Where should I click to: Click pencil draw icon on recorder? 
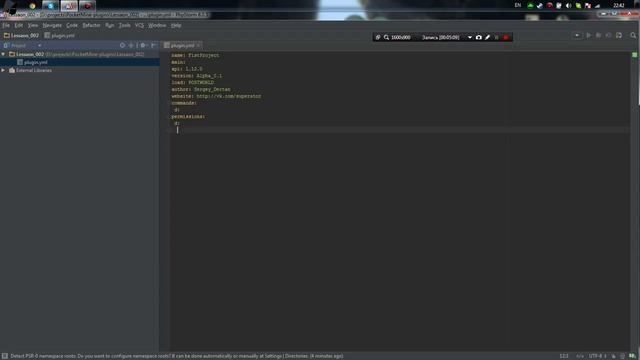pyautogui.click(x=487, y=37)
